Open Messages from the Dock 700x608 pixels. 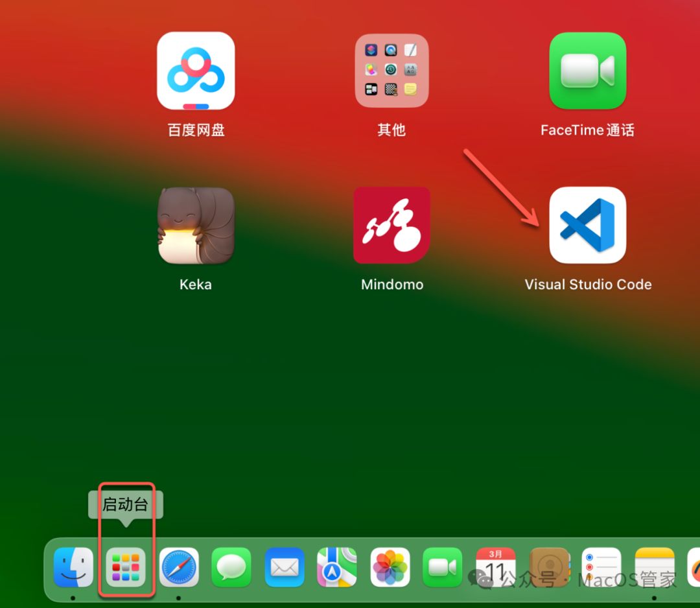(x=231, y=567)
